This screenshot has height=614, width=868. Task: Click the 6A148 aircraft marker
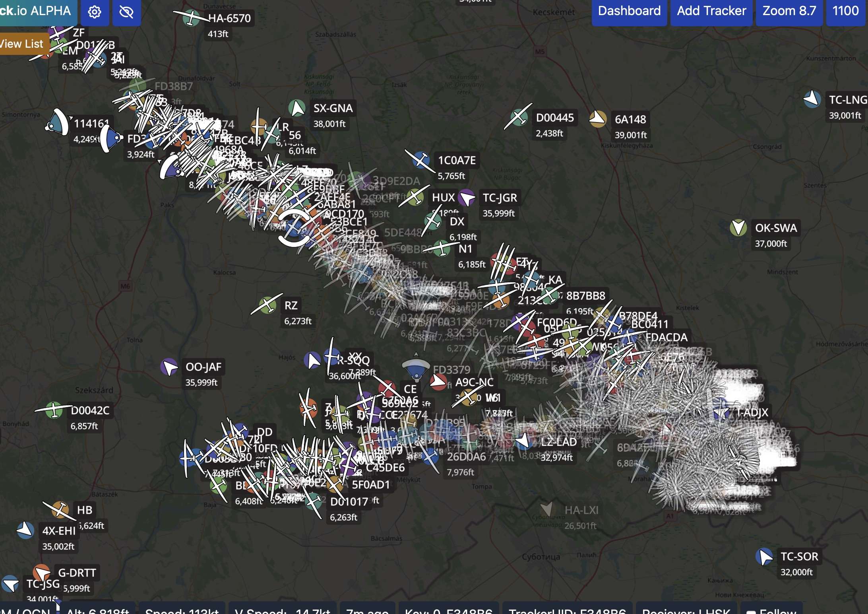pos(598,119)
